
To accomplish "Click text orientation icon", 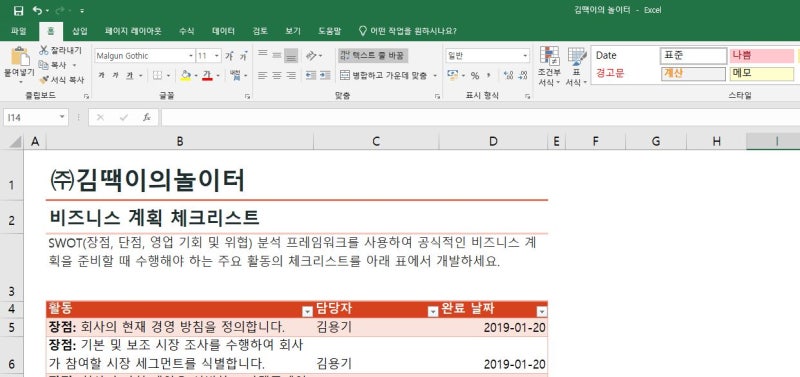I will [x=311, y=55].
